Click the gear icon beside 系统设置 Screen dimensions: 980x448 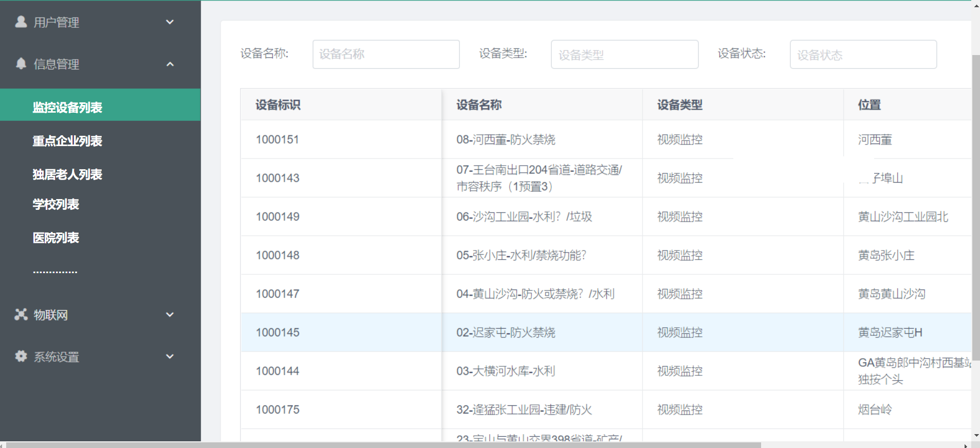point(21,356)
